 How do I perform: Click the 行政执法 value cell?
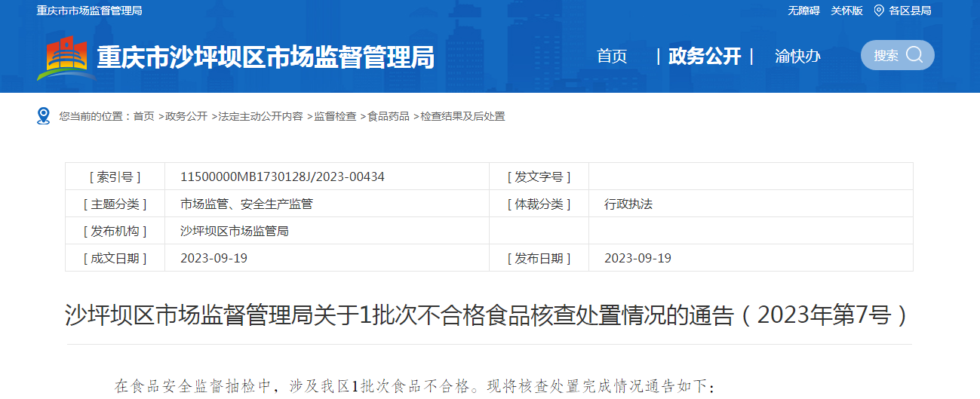751,204
